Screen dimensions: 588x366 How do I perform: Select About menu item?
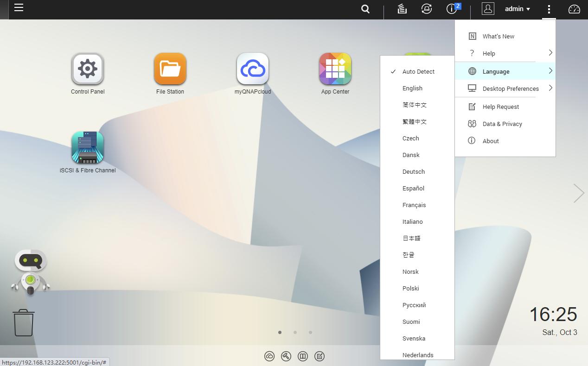click(505, 141)
